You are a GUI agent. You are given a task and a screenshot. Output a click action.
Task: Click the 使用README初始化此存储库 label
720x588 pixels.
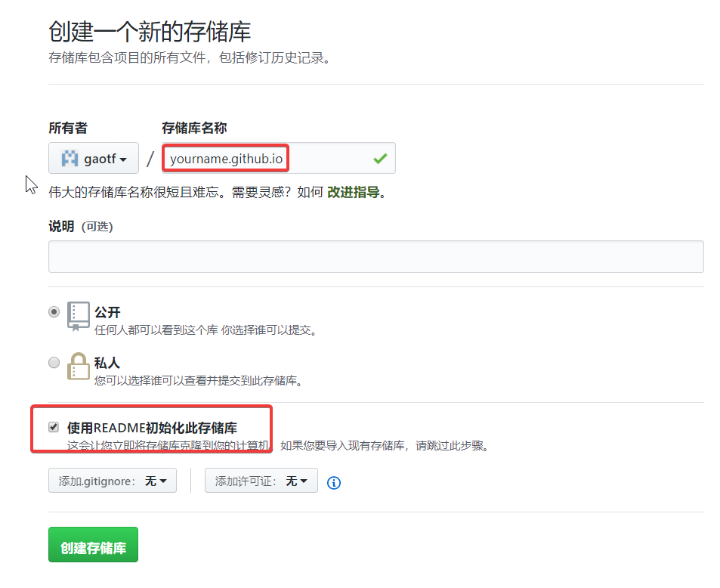(x=152, y=428)
